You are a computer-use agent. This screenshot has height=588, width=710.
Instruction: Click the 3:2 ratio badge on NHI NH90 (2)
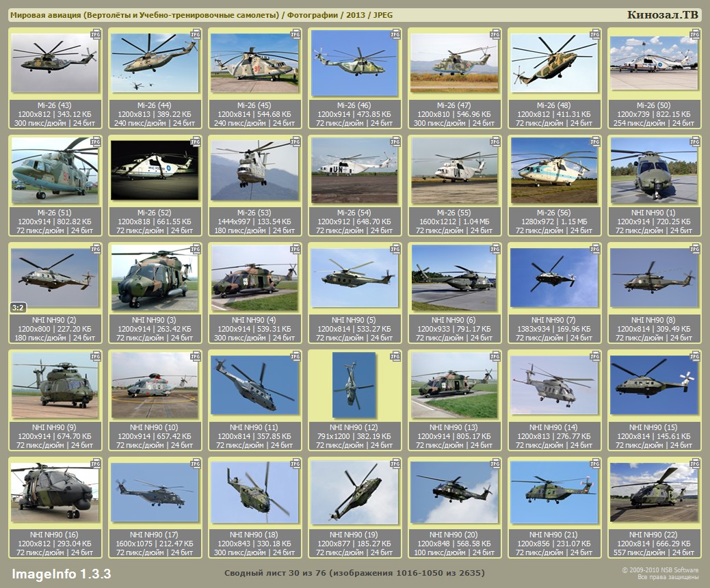tap(18, 307)
